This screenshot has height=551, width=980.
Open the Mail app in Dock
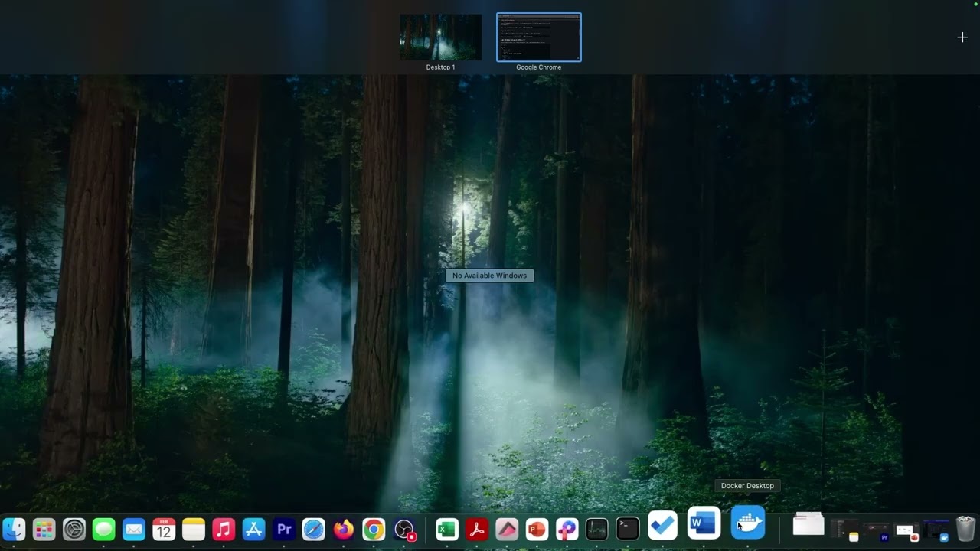coord(134,529)
